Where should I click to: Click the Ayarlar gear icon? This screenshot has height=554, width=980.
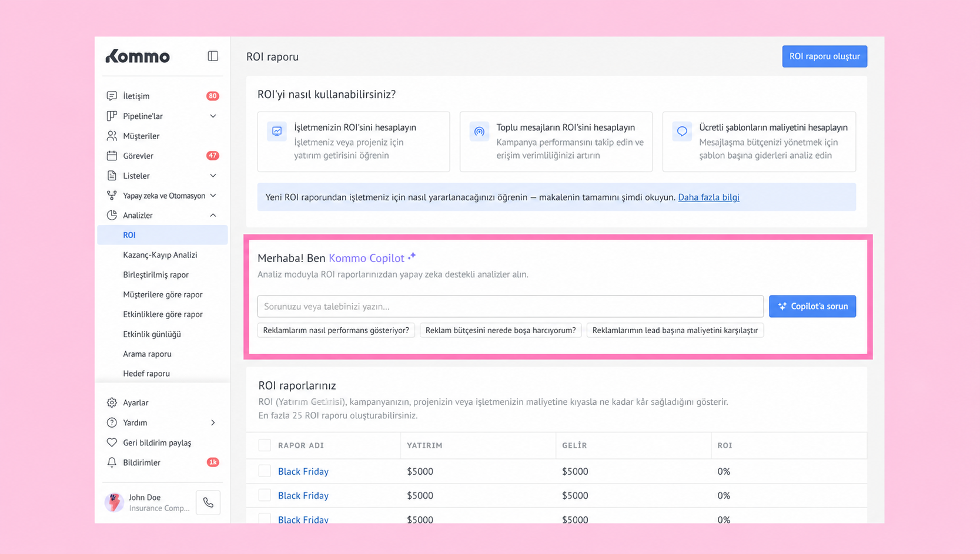(x=112, y=402)
